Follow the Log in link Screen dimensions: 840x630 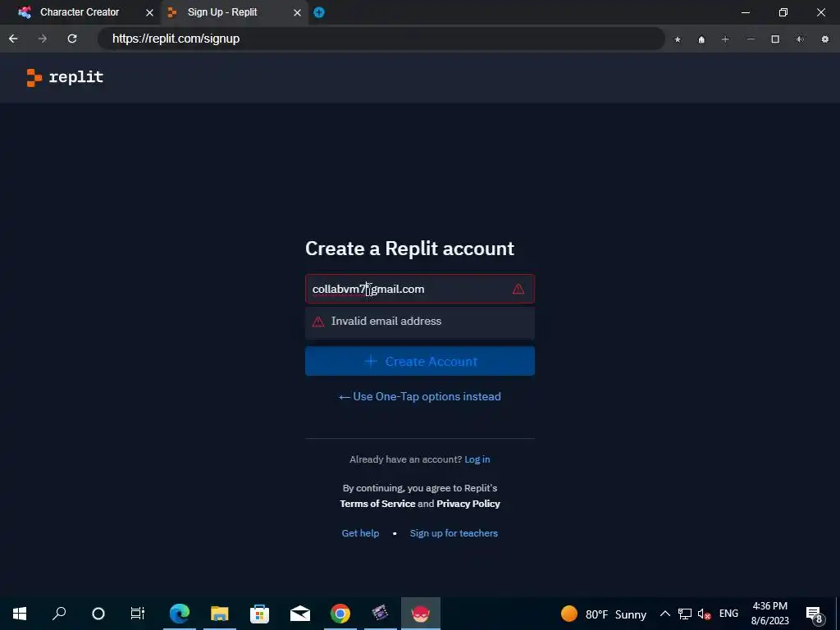click(x=477, y=459)
